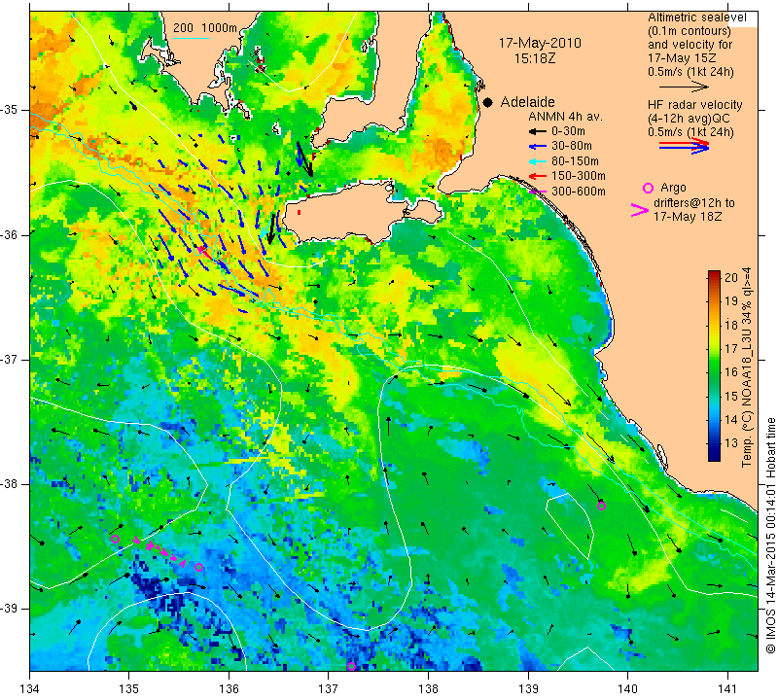Image resolution: width=778 pixels, height=700 pixels.
Task: Click the Argo float circle on the bottom axis near 137.2E
Action: [x=351, y=666]
